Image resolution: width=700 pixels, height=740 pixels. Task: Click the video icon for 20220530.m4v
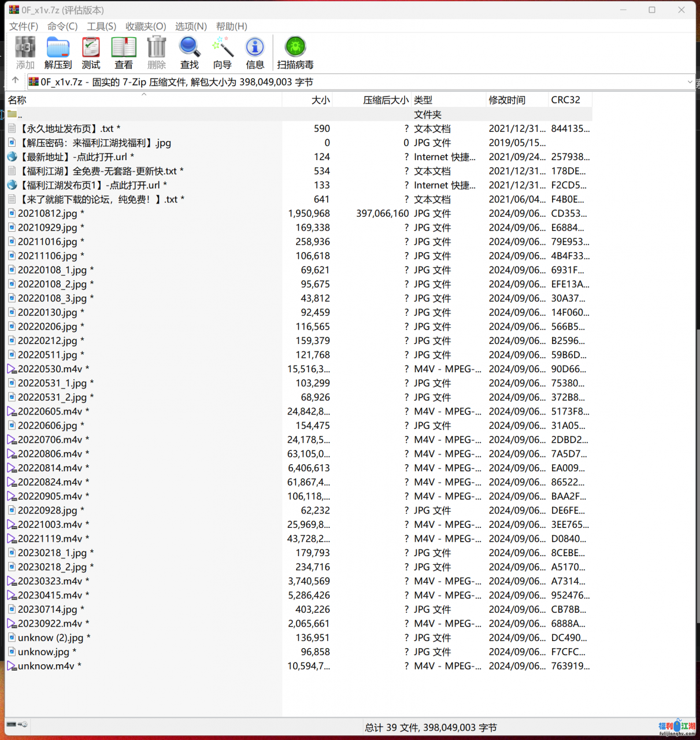12,369
